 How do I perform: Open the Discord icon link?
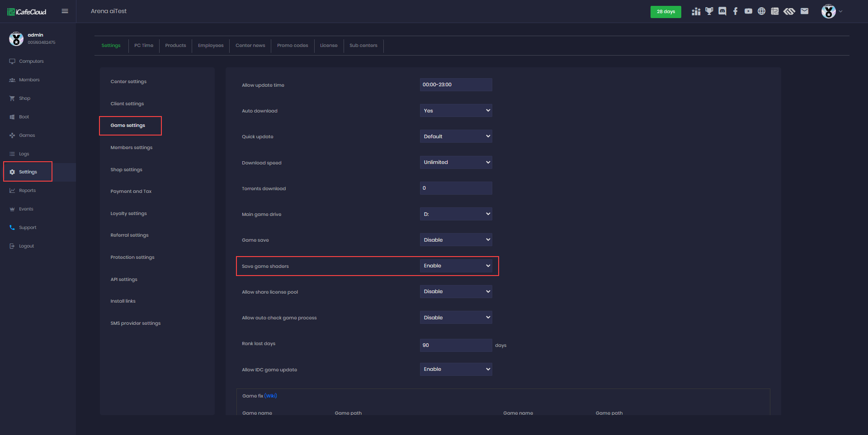tap(722, 11)
